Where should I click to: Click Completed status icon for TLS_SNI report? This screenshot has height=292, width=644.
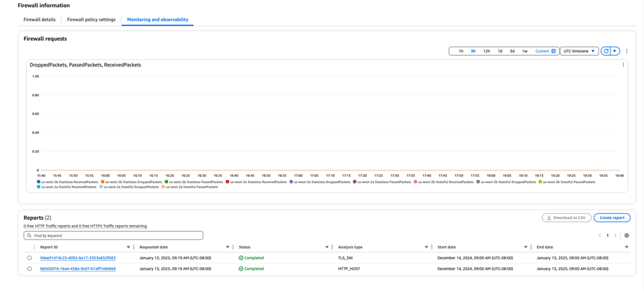(241, 258)
